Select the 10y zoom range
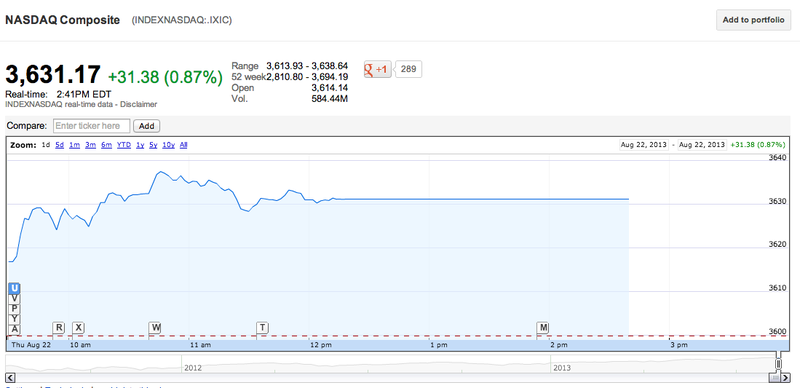Viewport: 800px width, 388px height. pyautogui.click(x=169, y=145)
